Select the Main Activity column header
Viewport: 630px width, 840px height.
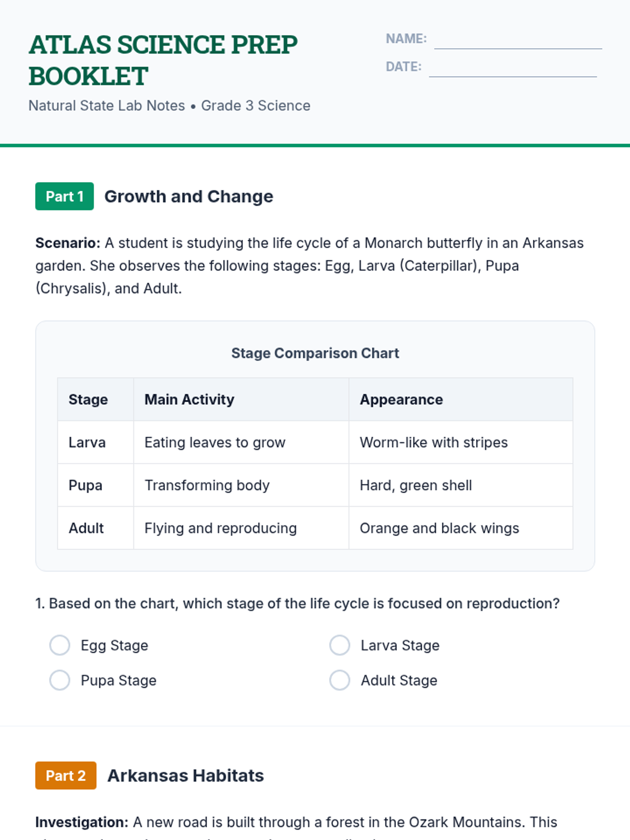click(x=190, y=400)
